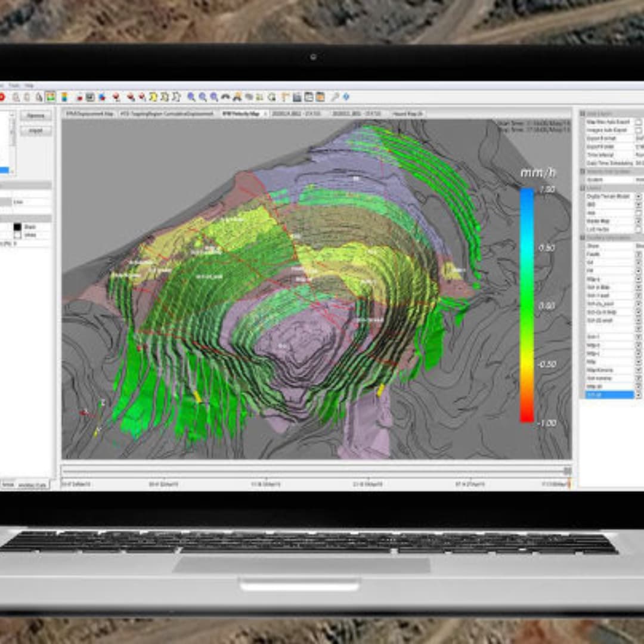Switch to the Deployment Map tab
This screenshot has width=644, height=644.
[89, 113]
